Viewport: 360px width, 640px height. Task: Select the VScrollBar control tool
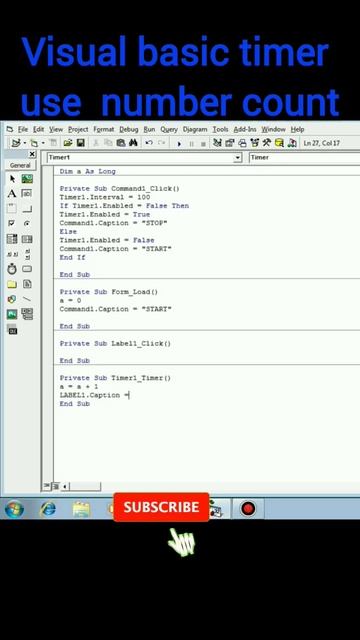point(27,254)
